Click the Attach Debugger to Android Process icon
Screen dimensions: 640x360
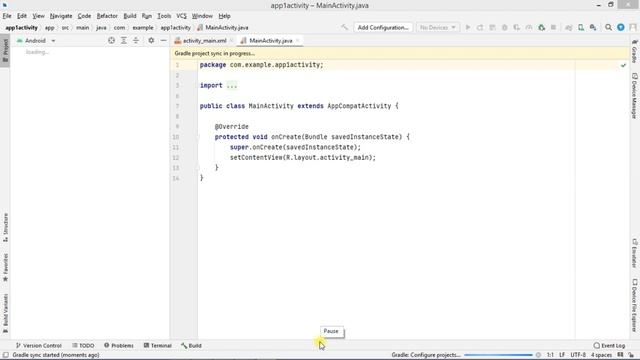pos(541,27)
